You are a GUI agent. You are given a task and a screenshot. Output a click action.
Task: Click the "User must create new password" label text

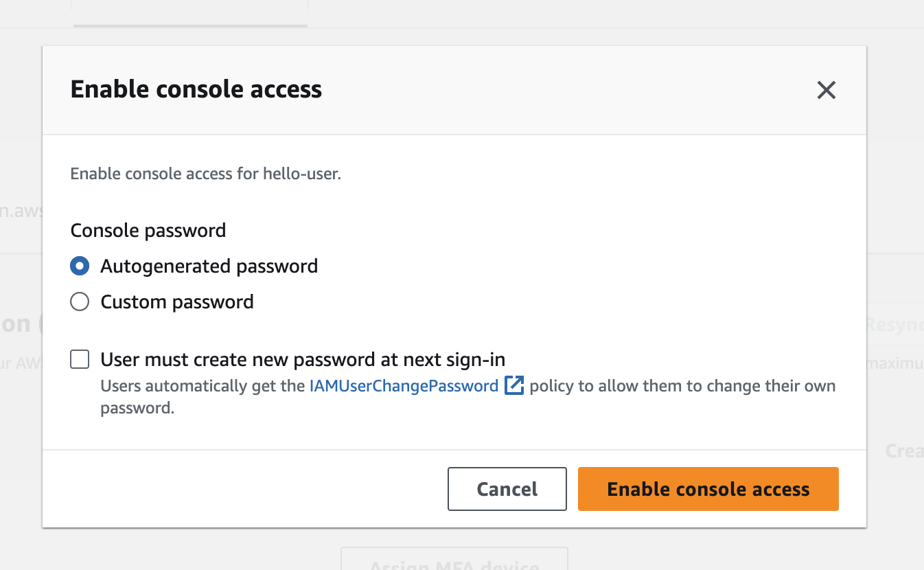303,359
